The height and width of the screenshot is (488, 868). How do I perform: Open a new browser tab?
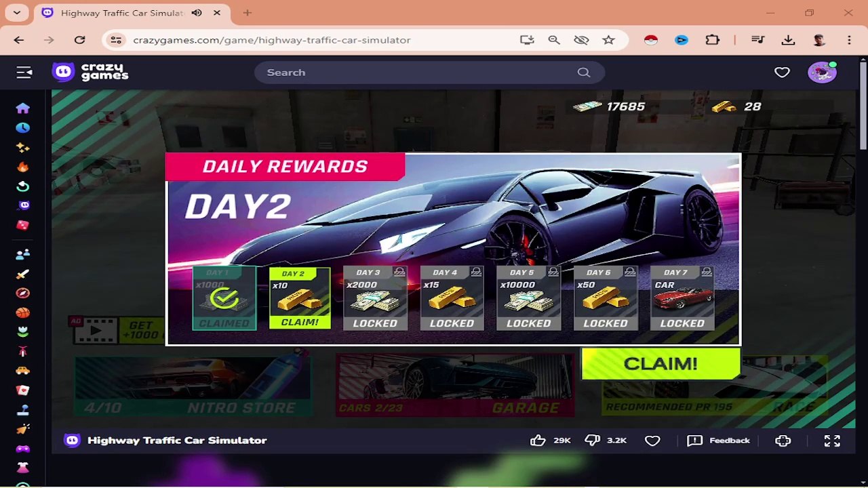tap(248, 13)
